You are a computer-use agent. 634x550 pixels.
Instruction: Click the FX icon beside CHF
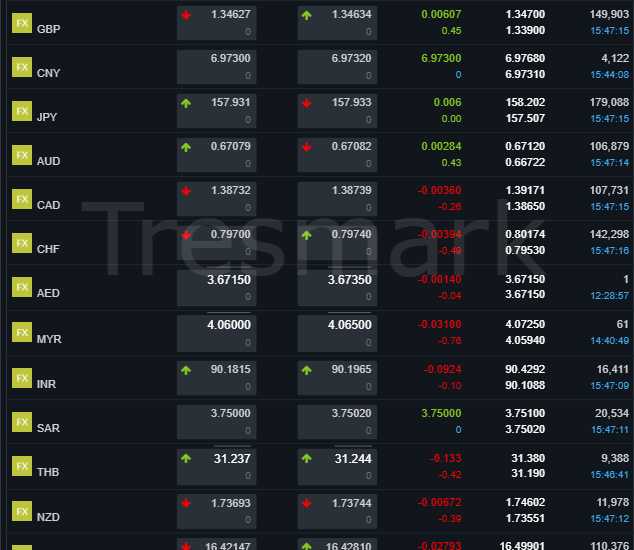pos(22,243)
